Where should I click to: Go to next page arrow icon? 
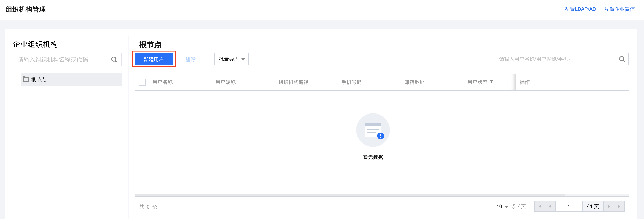click(609, 206)
